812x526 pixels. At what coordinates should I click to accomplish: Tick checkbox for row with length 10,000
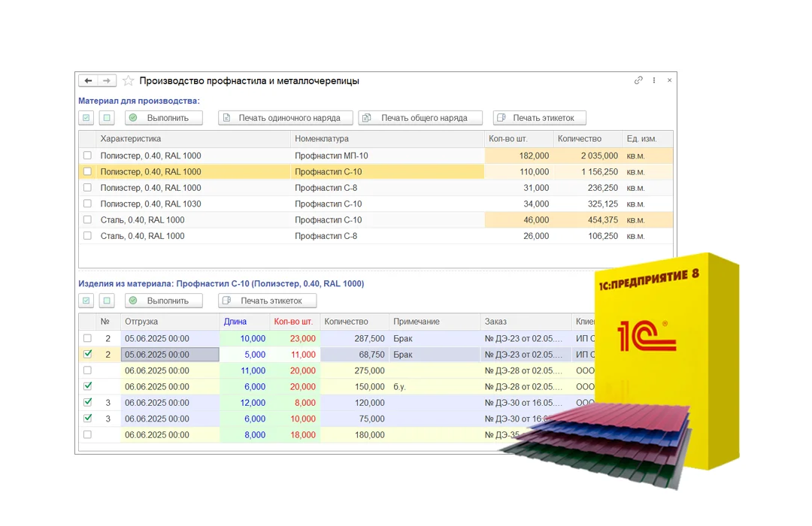coord(87,338)
